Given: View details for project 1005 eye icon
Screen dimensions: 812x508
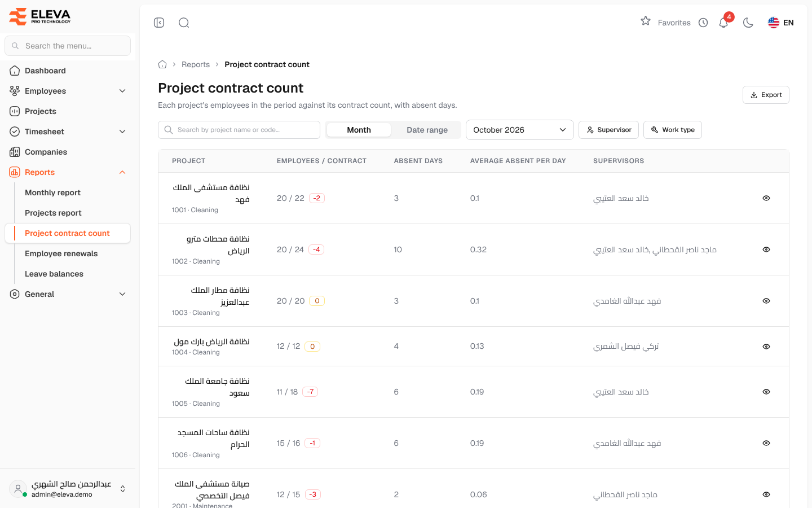Looking at the screenshot, I should pos(766,392).
